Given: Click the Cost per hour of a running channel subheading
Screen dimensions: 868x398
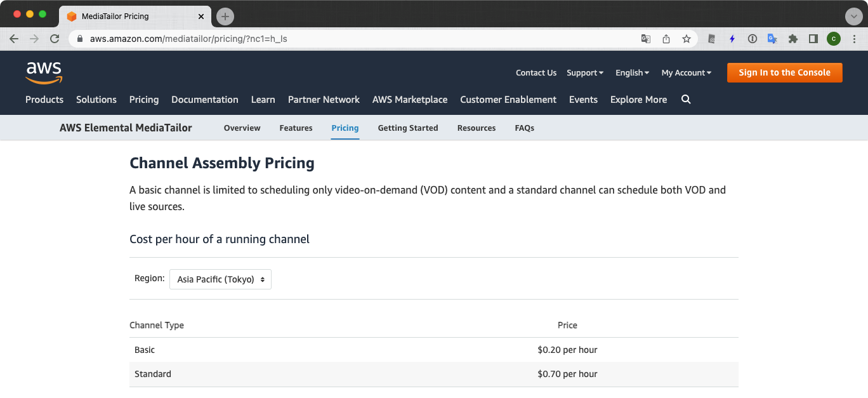Looking at the screenshot, I should (220, 239).
